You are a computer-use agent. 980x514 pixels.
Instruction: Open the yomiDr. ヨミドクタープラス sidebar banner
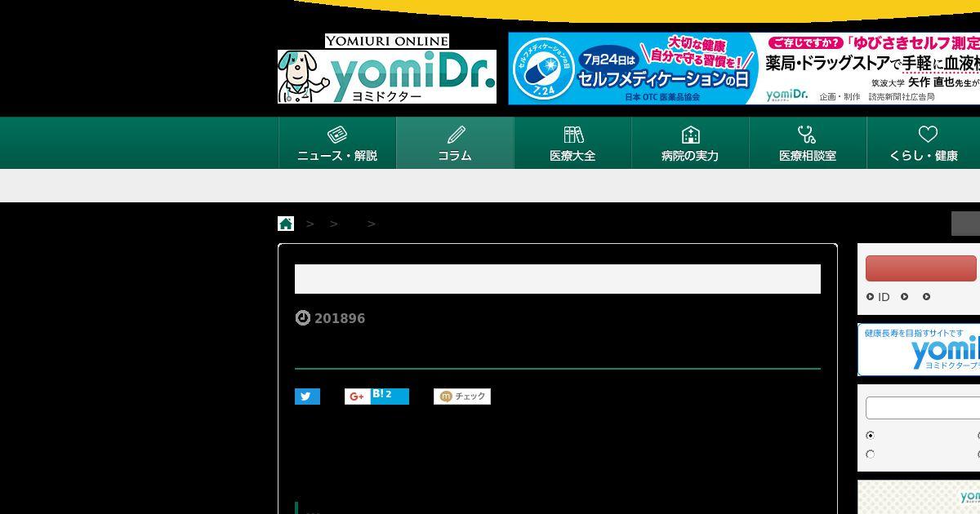click(919, 349)
